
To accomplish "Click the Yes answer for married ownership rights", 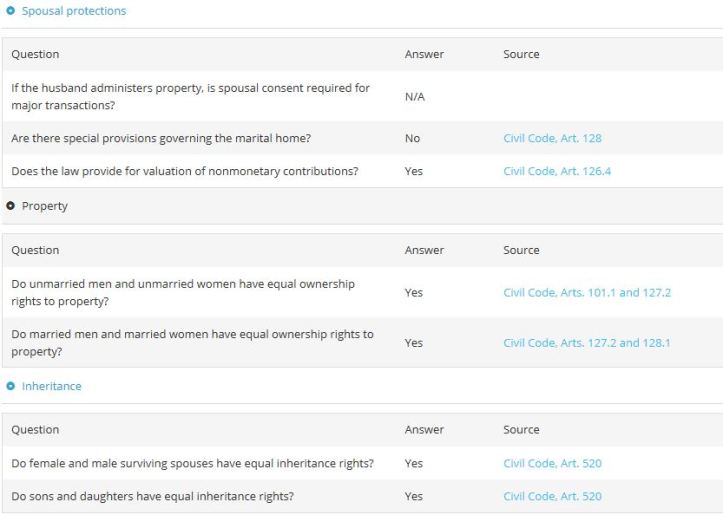I will click(414, 342).
